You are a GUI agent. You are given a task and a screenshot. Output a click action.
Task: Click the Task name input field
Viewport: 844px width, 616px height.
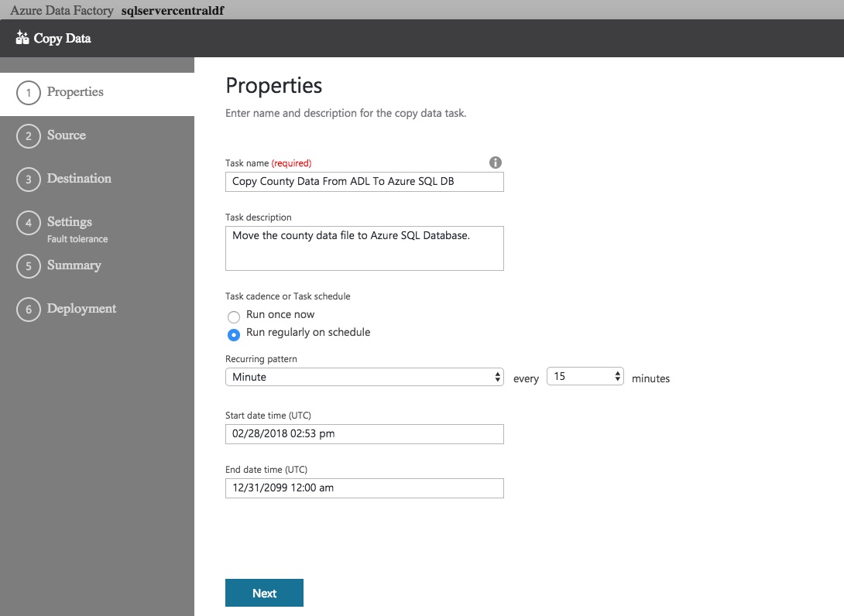tap(365, 182)
